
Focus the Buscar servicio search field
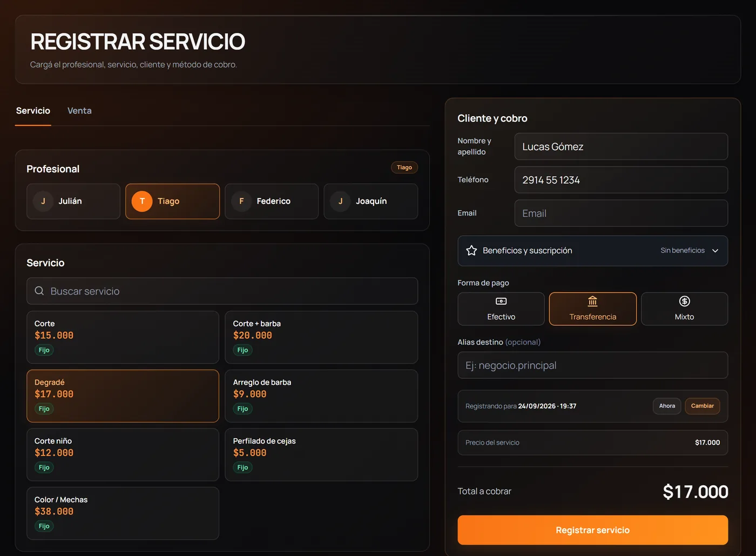pos(222,291)
